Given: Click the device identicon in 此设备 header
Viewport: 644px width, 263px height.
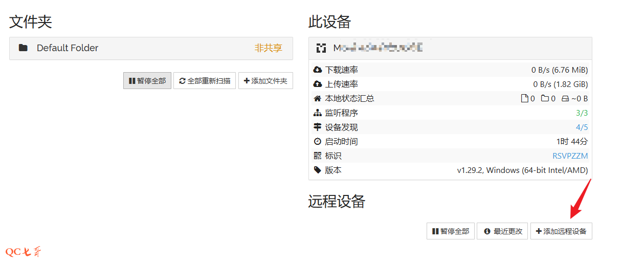Looking at the screenshot, I should pos(321,48).
